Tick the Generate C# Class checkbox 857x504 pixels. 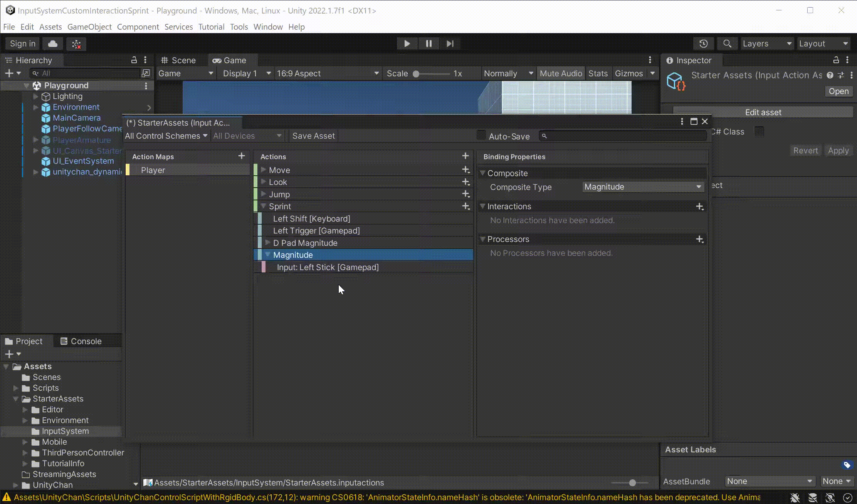coord(759,131)
